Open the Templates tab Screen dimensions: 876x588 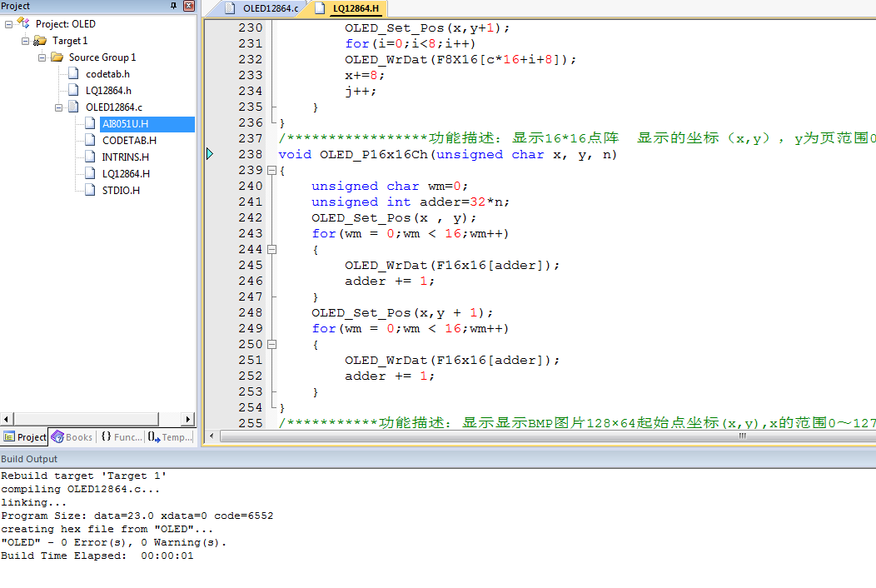point(171,437)
